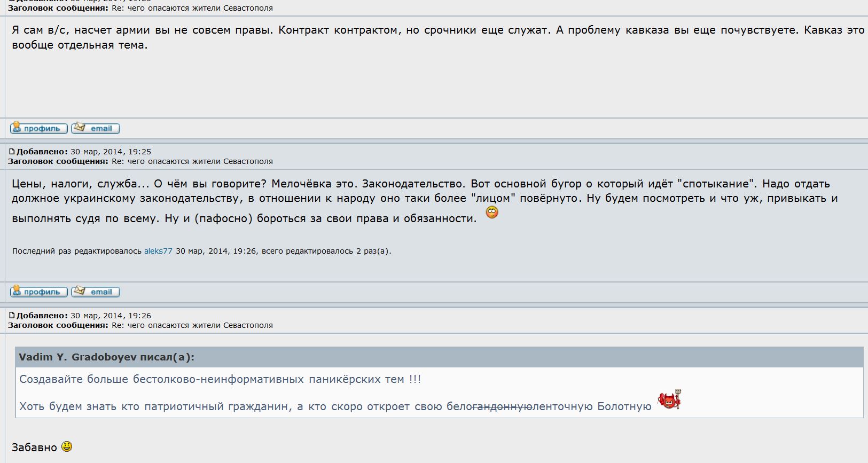Screen dimensions: 868x463
Task: Click subject line of the 19:25 post
Action: click(192, 161)
